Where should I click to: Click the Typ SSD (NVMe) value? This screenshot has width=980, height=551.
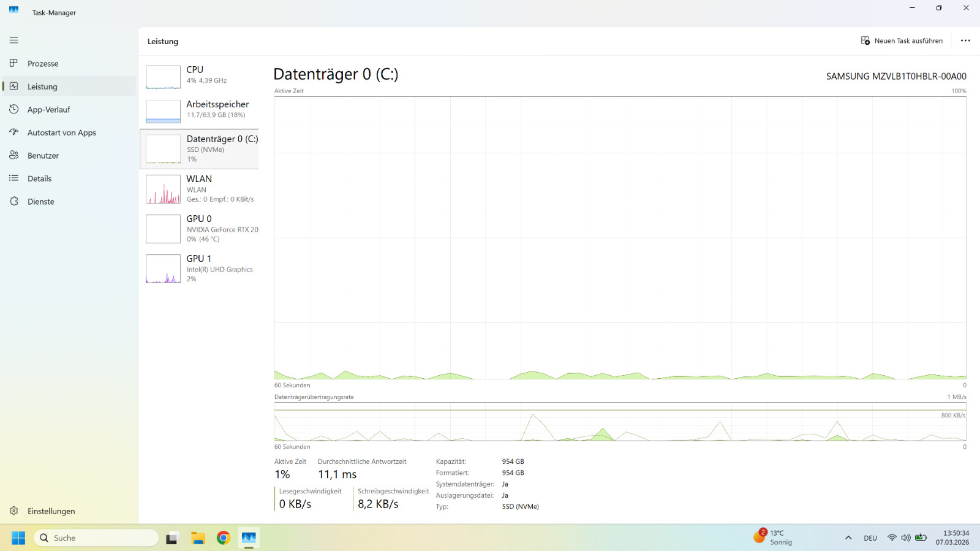[521, 506]
